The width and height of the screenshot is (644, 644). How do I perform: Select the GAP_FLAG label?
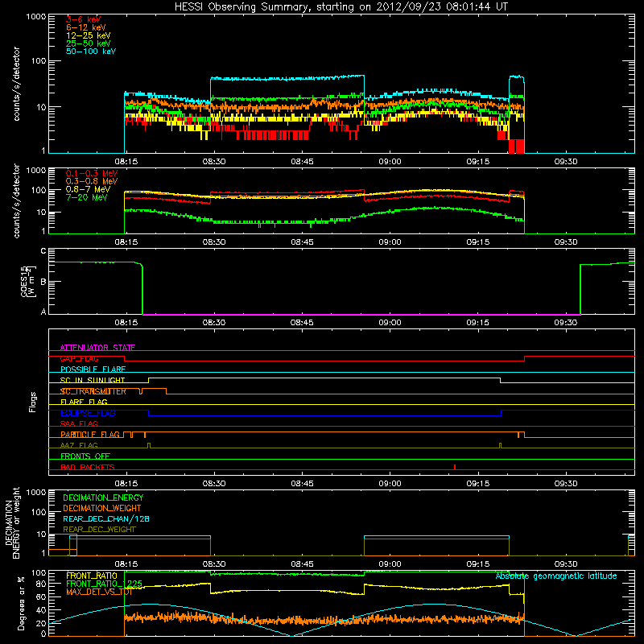[79, 358]
